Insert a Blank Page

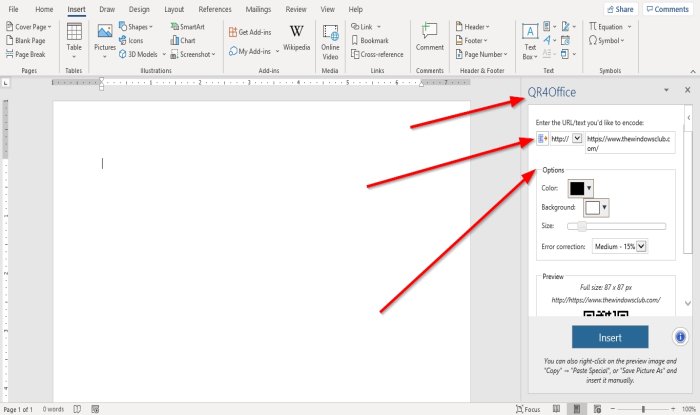pos(25,41)
